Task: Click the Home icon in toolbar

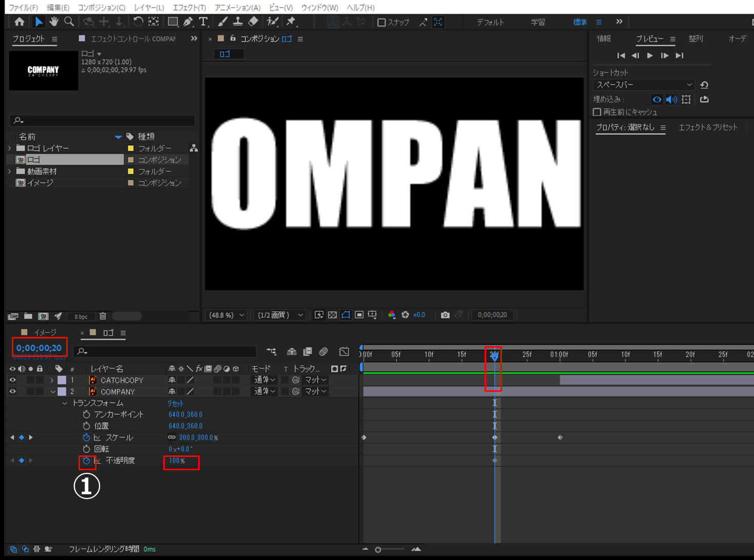Action: point(20,22)
